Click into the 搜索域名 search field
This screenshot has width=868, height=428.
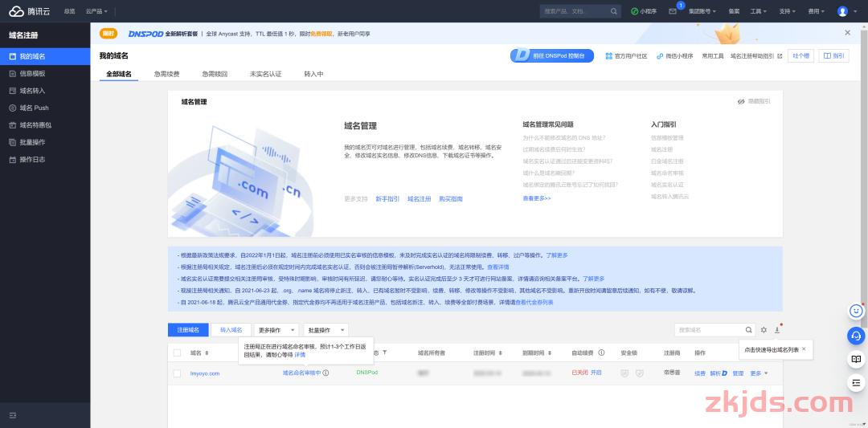pyautogui.click(x=709, y=330)
